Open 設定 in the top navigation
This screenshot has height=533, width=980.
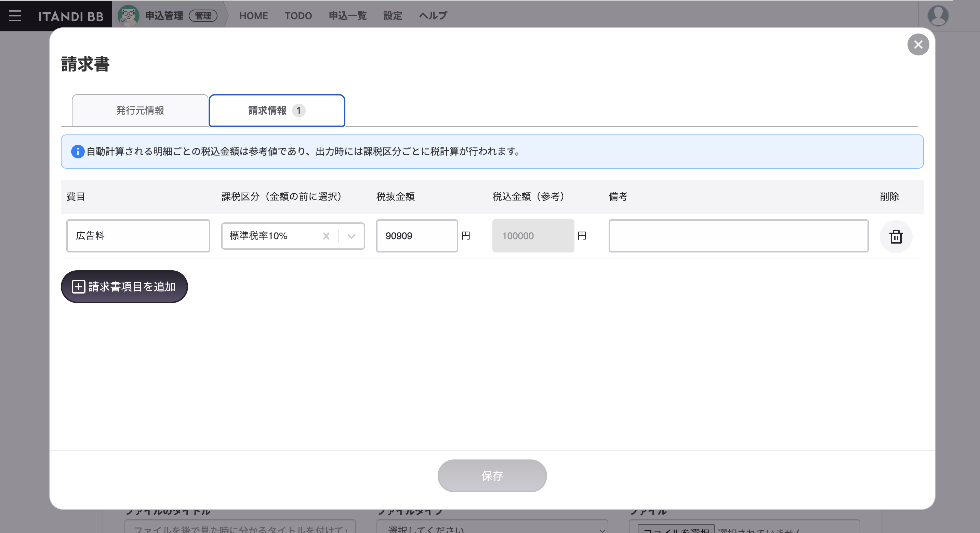[392, 16]
